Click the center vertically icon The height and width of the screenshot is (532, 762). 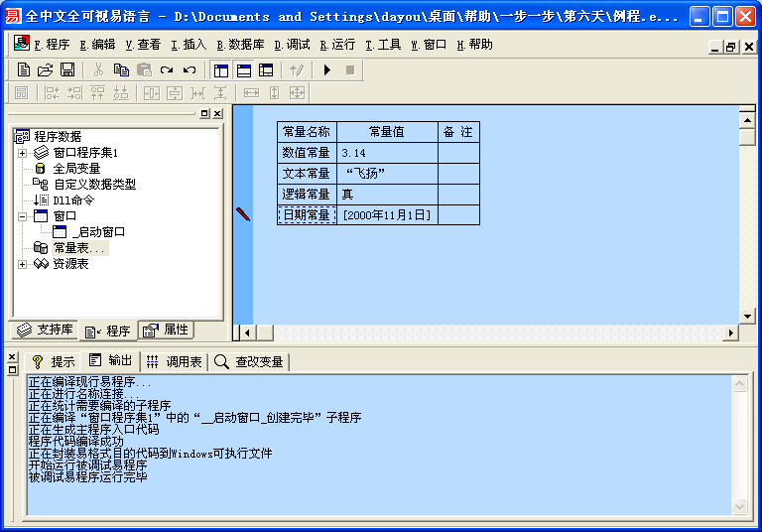175,92
